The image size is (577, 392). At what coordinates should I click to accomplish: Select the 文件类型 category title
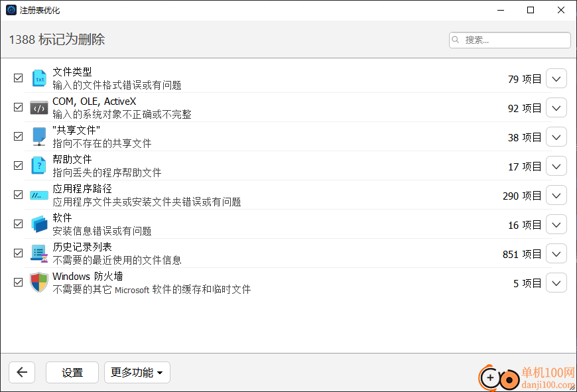pos(72,72)
